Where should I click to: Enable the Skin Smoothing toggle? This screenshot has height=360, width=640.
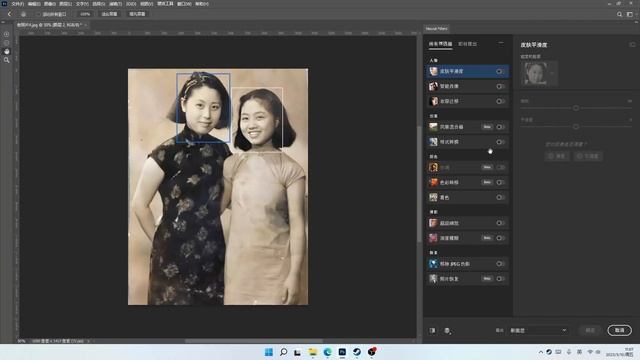(500, 71)
